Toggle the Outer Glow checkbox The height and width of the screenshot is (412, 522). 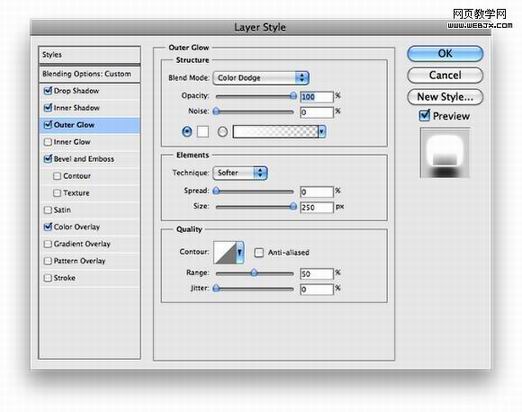coord(48,125)
